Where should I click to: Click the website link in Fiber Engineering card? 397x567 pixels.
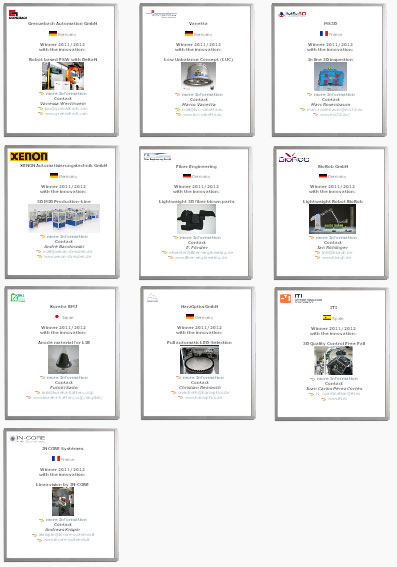tap(201, 257)
